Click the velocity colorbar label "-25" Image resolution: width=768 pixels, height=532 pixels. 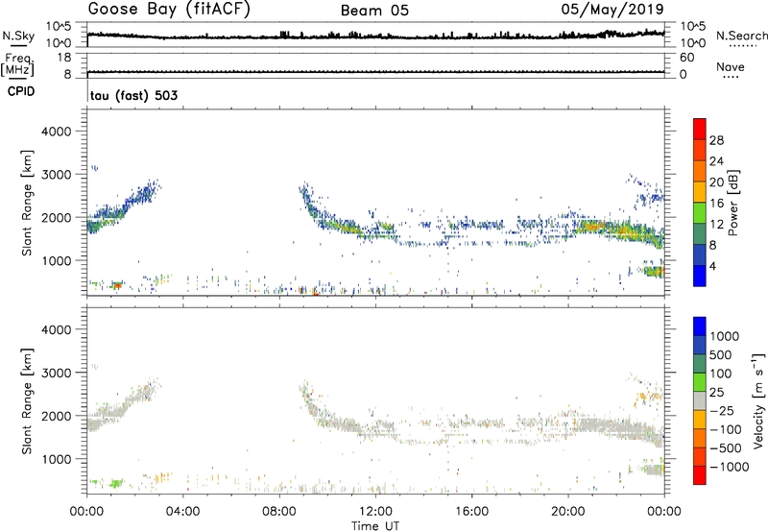[x=724, y=410]
